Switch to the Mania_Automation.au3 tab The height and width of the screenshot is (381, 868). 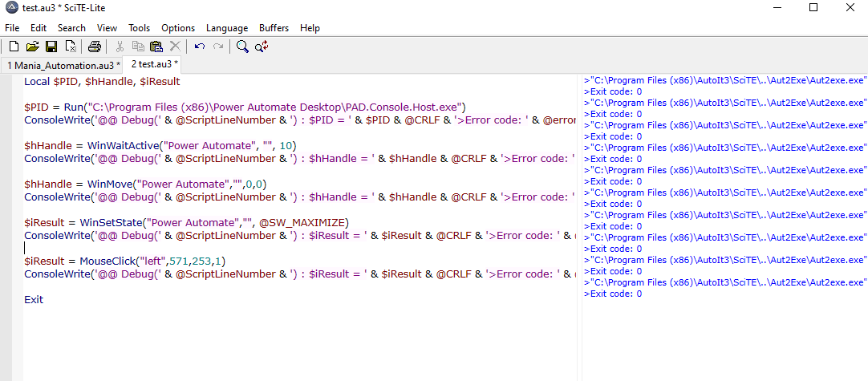(63, 65)
